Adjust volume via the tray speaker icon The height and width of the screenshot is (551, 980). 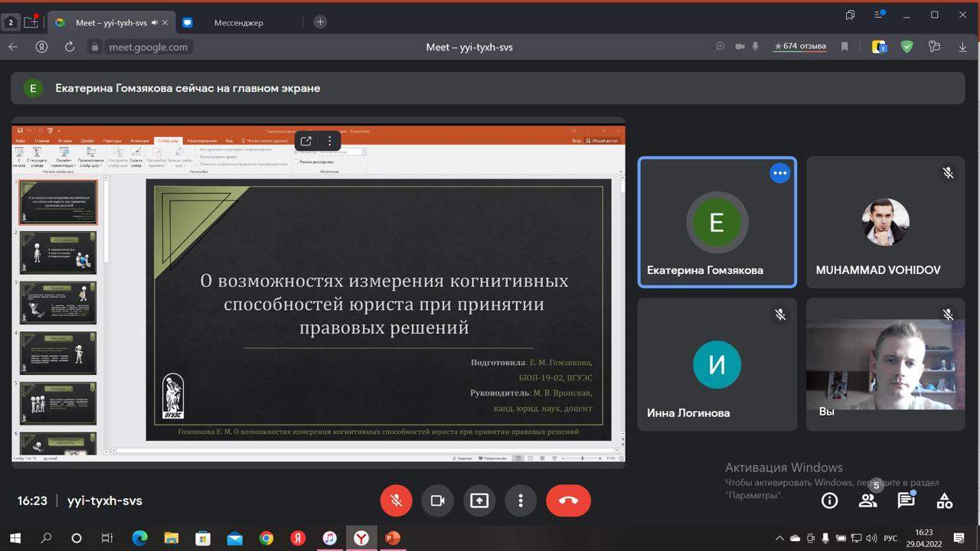872,538
